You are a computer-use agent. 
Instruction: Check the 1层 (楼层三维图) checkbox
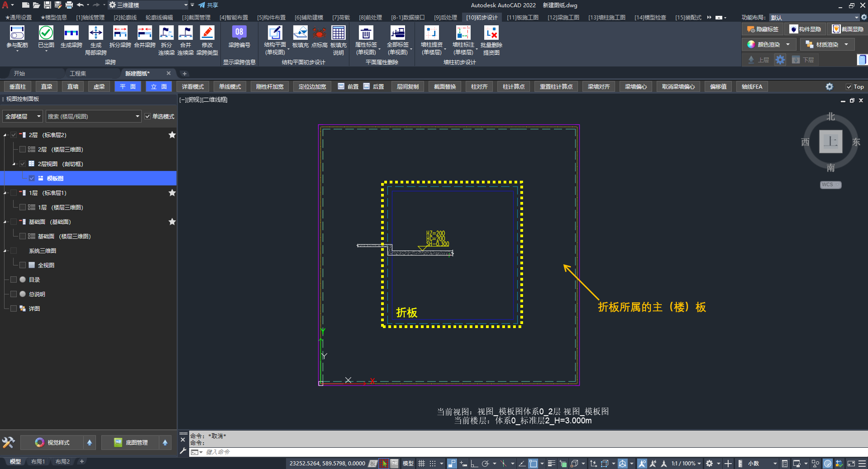tap(23, 207)
